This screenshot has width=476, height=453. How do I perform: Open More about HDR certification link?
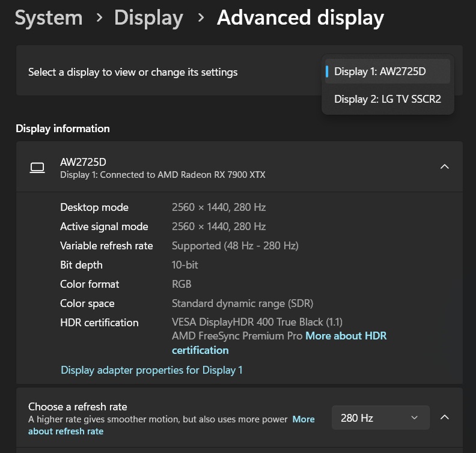(x=279, y=343)
